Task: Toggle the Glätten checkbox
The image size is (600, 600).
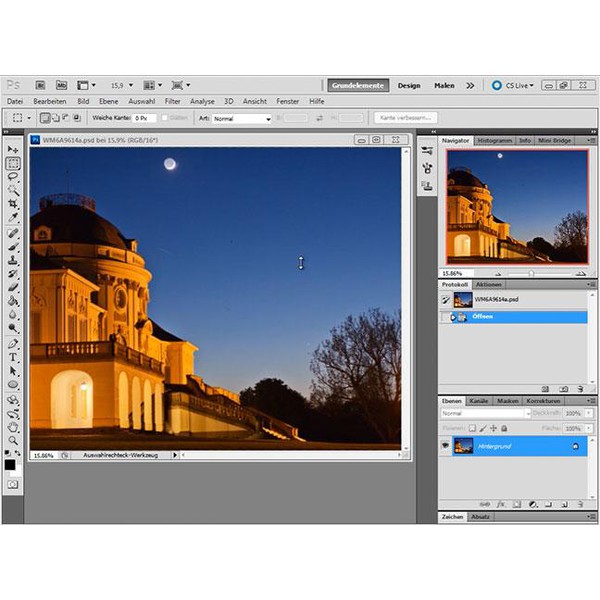Action: pyautogui.click(x=165, y=118)
